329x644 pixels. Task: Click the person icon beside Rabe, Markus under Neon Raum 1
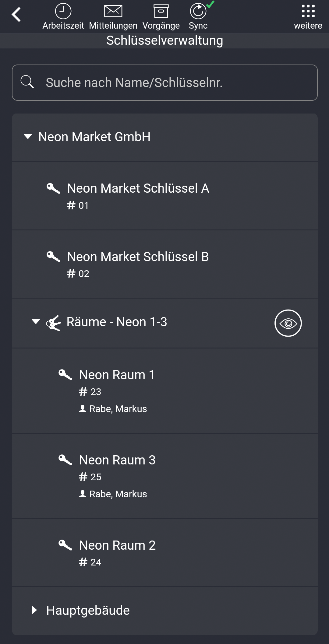pyautogui.click(x=83, y=408)
